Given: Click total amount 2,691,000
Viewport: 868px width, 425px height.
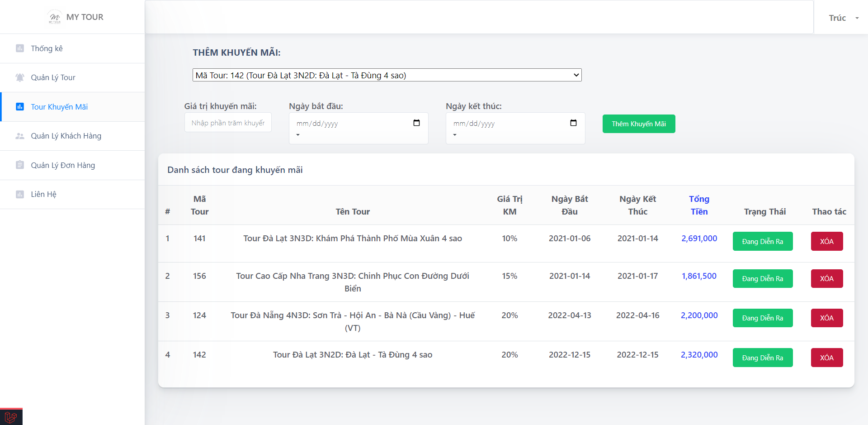Looking at the screenshot, I should (699, 238).
